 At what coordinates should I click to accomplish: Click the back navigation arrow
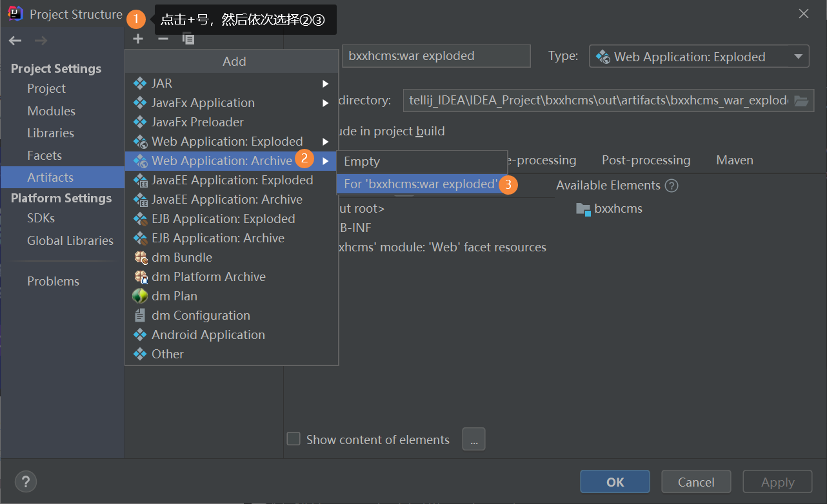14,40
